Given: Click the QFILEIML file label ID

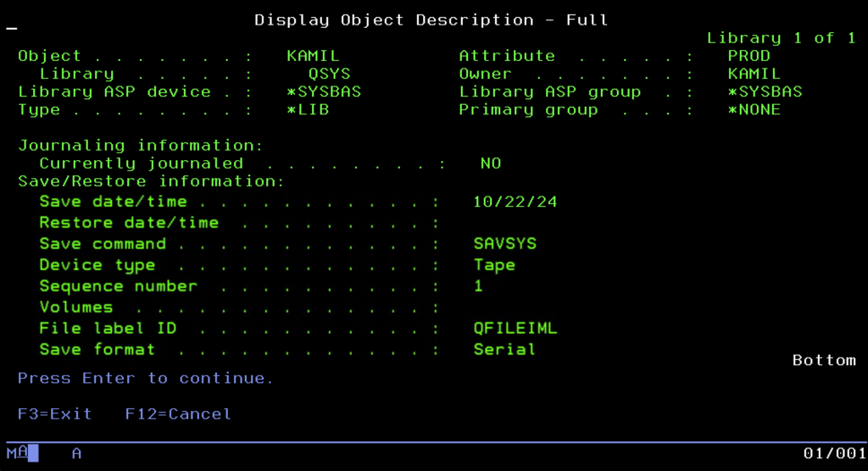Looking at the screenshot, I should 515,329.
